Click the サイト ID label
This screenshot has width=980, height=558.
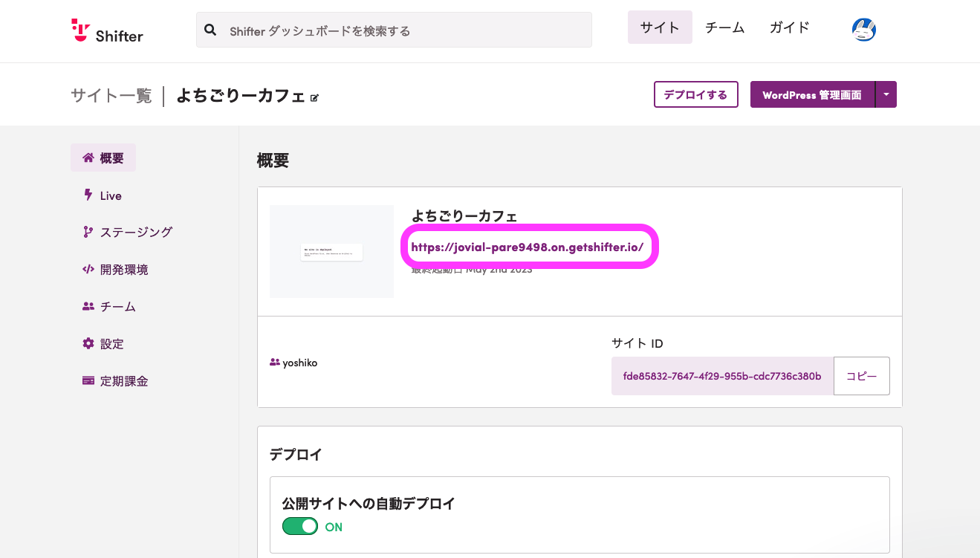[637, 343]
